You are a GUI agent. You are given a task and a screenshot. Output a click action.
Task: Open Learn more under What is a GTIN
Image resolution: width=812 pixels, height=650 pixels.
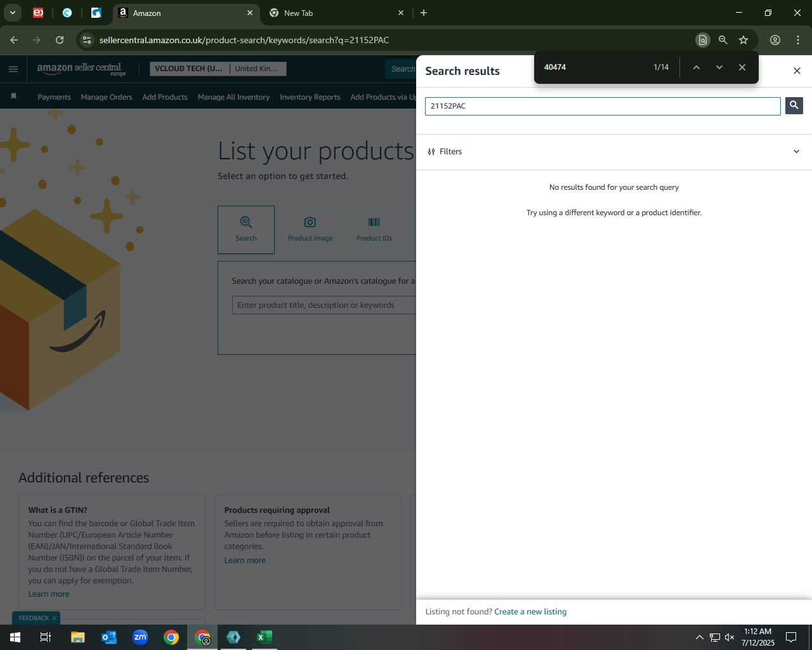point(49,594)
